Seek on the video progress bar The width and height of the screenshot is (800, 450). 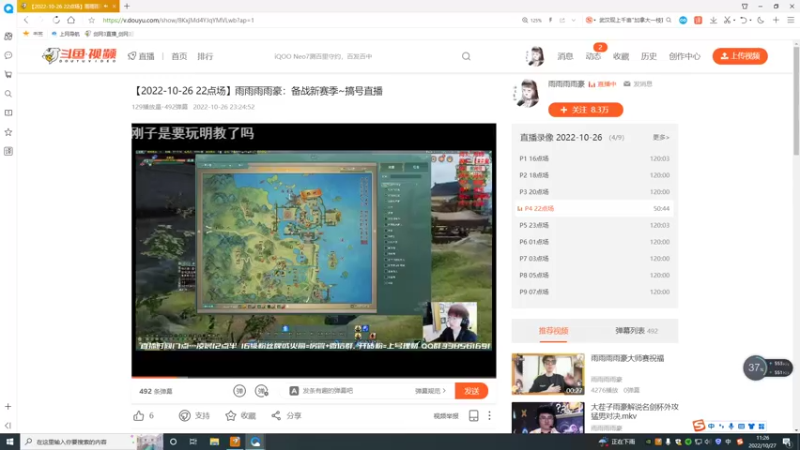[314, 377]
